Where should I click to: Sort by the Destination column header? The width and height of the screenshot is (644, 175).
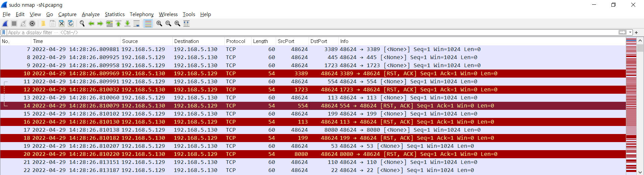click(x=199, y=41)
